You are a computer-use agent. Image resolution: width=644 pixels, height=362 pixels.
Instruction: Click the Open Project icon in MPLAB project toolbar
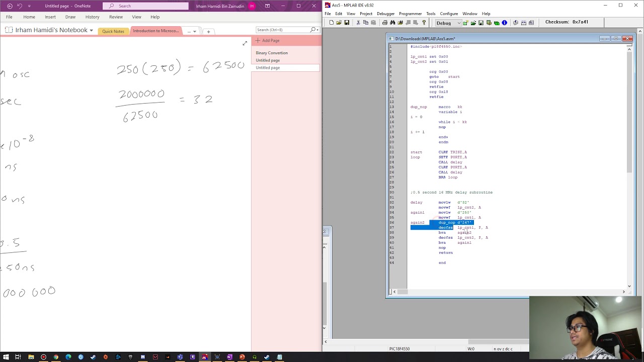pos(473,23)
